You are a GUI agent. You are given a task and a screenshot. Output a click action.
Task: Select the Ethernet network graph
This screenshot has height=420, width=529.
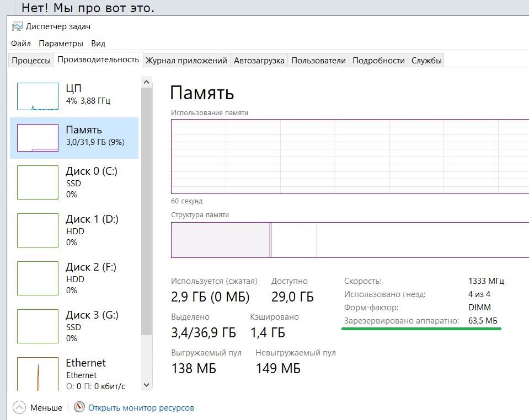coord(38,374)
